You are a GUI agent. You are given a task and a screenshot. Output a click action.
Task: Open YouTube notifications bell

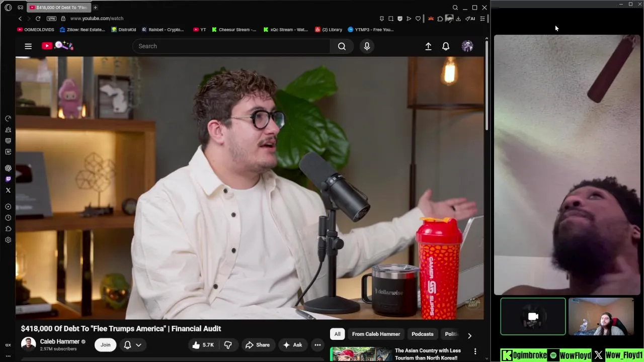[446, 46]
